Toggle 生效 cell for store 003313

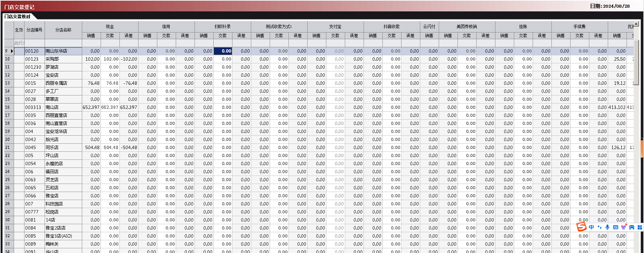pyautogui.click(x=19, y=107)
